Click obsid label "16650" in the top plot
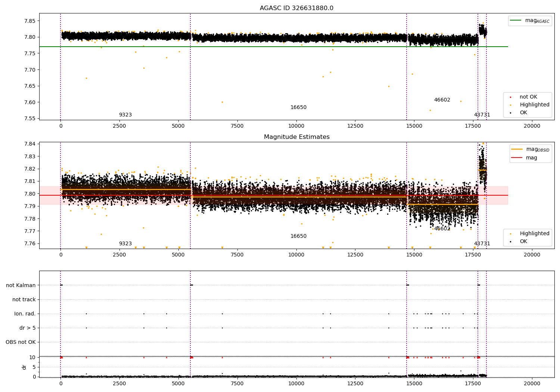 298,108
